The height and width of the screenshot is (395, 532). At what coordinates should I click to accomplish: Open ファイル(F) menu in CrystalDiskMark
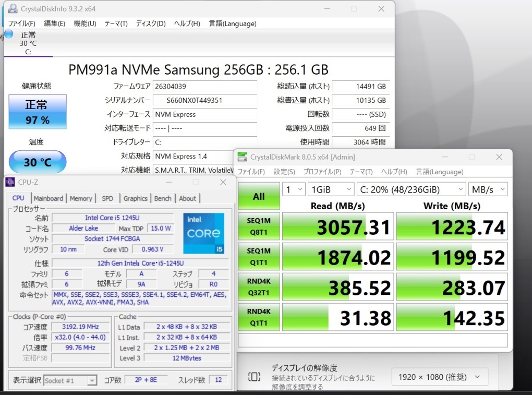251,172
